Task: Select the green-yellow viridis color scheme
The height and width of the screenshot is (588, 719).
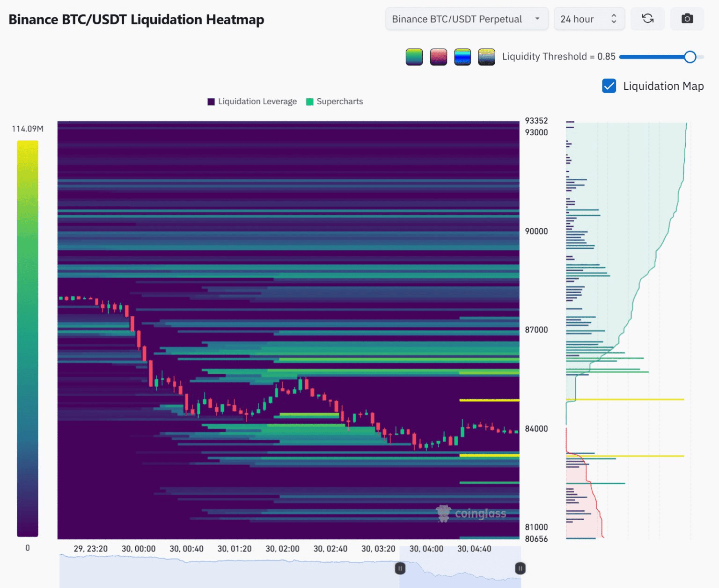Action: 414,57
